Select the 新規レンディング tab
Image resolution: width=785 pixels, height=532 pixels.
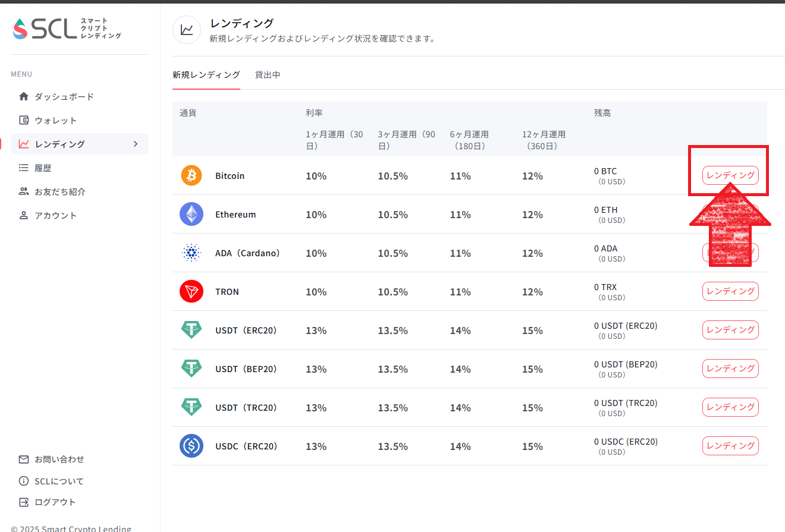(x=206, y=75)
